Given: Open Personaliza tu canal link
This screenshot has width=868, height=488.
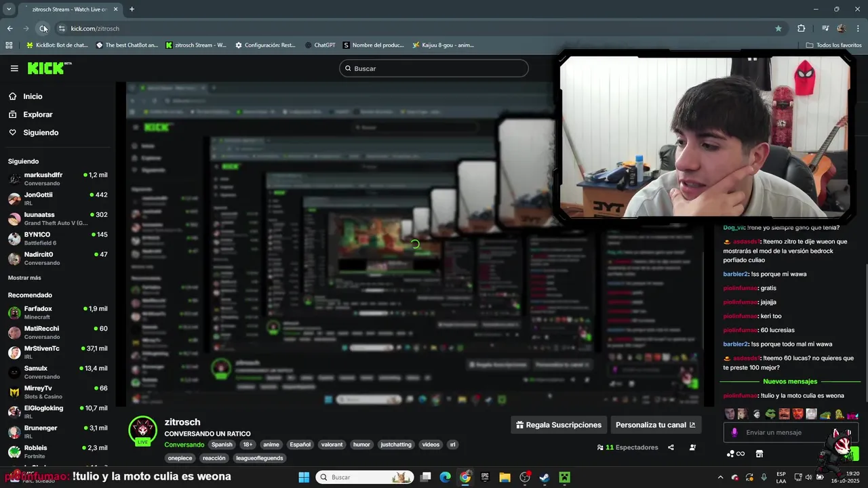Looking at the screenshot, I should click(x=656, y=425).
